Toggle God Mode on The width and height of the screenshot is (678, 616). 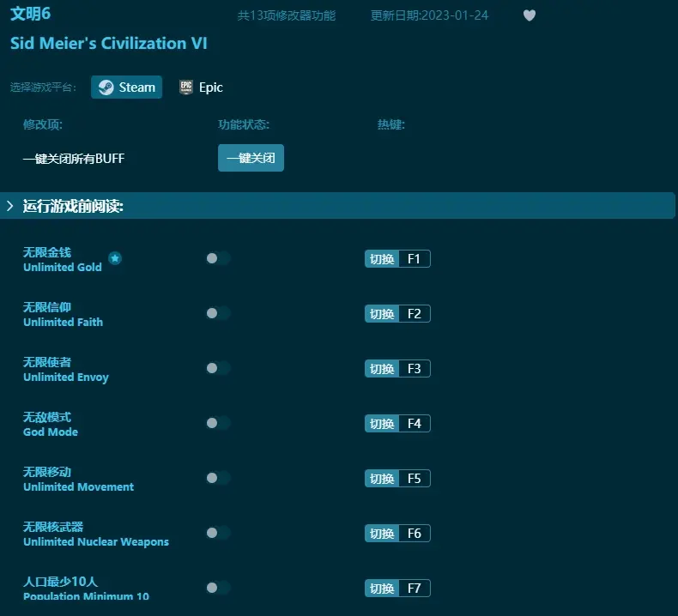(x=218, y=423)
